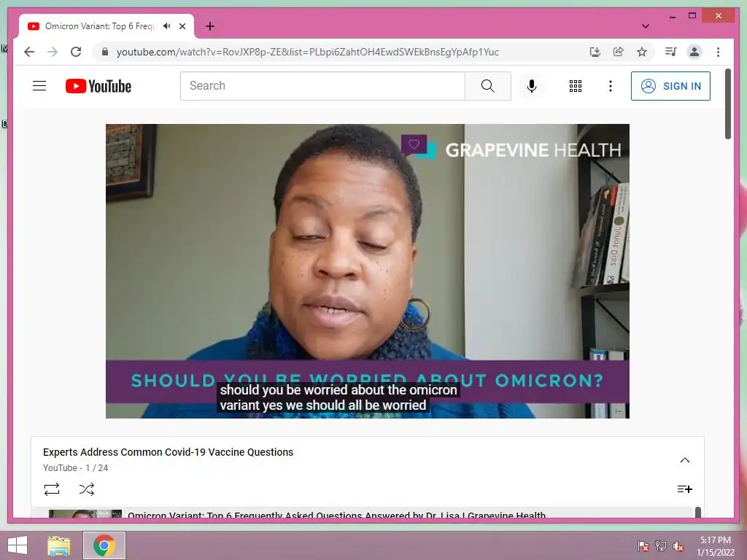Screen dimensions: 747x560
Task: Open Chrome's three-dot menu
Action: (718, 52)
